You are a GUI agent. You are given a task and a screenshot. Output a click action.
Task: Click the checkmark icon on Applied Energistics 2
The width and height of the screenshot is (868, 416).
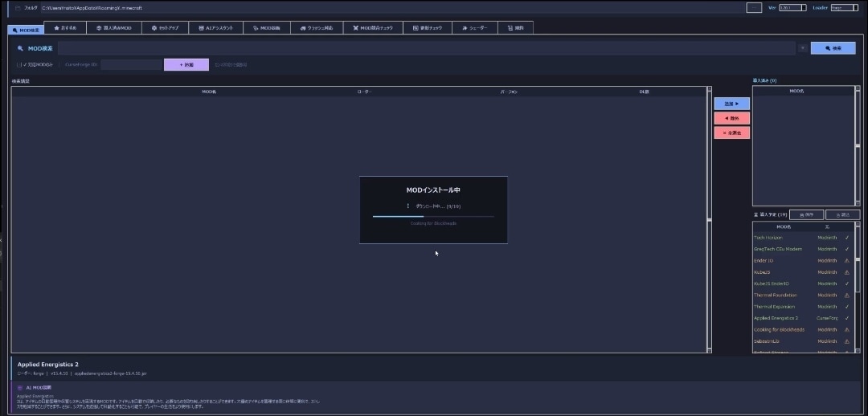tap(847, 318)
